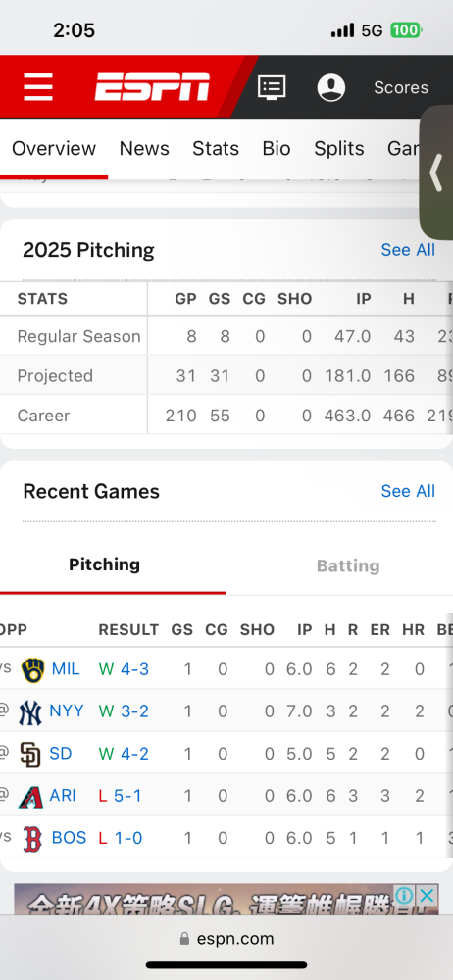Open the ad info icon
This screenshot has height=980, width=453.
[x=404, y=895]
